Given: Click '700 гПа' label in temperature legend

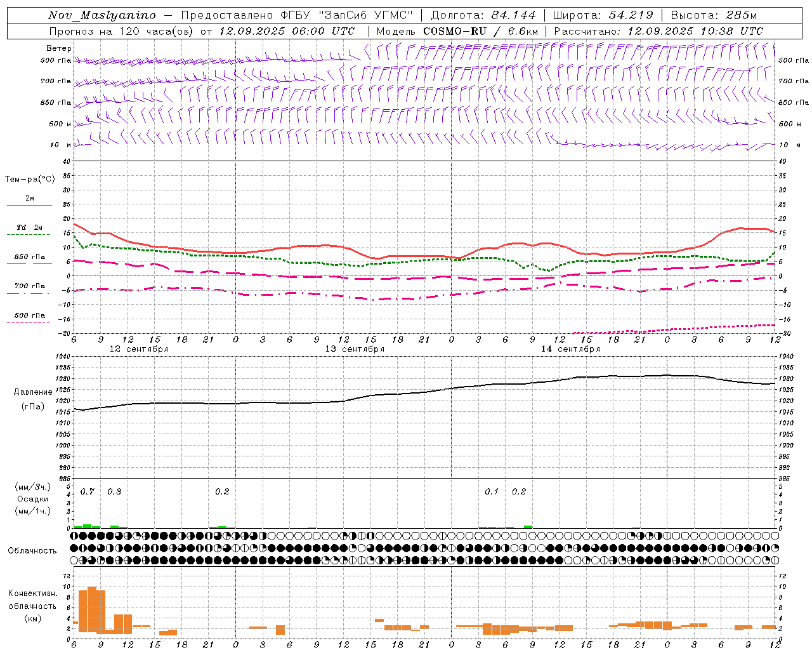Looking at the screenshot, I should (30, 286).
